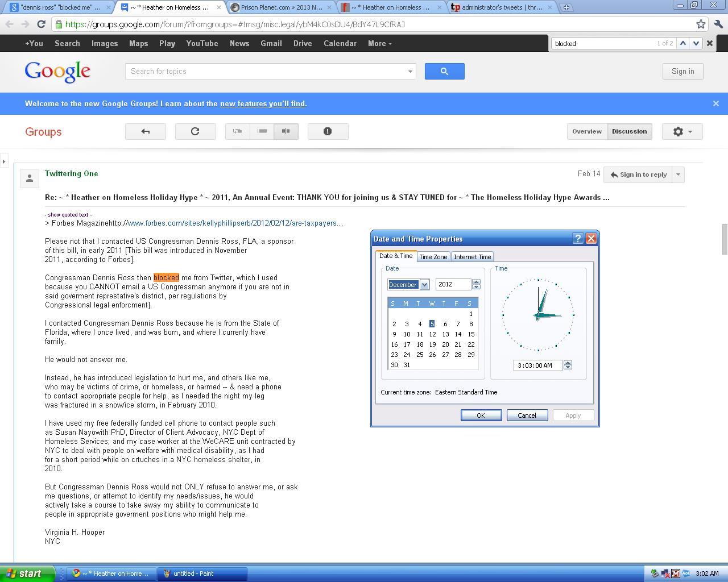Click the report abuse exclamation button
Viewport: 728px width, 582px height.
click(x=328, y=131)
